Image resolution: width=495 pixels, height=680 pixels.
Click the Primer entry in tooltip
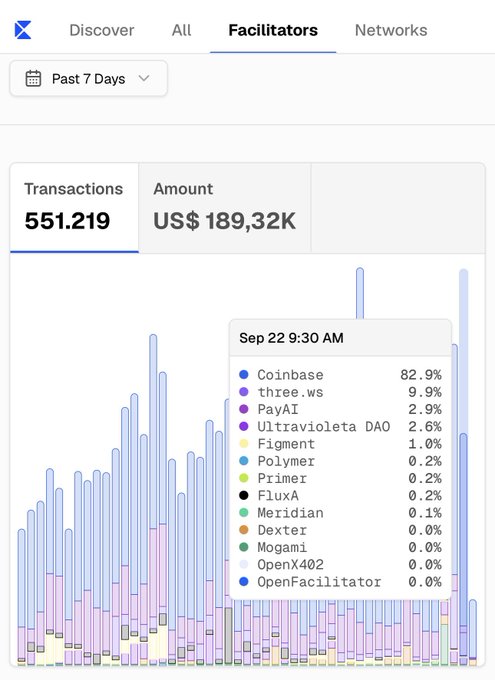(x=341, y=478)
